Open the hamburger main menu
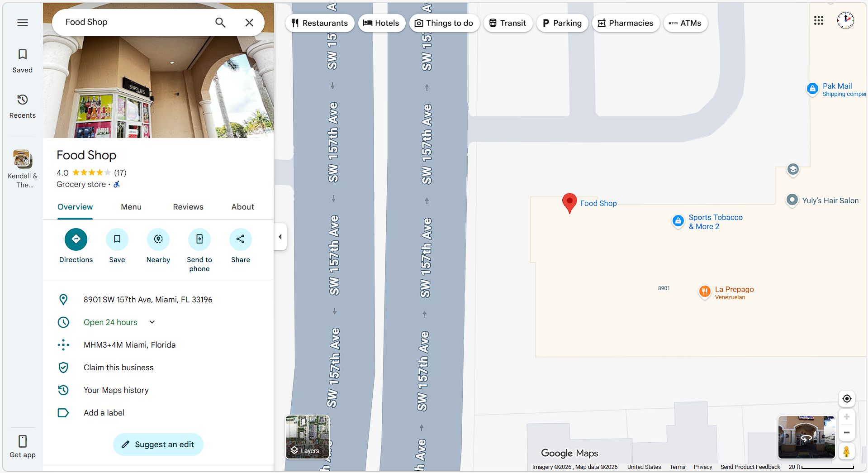Viewport: 868px width, 473px height. point(23,23)
